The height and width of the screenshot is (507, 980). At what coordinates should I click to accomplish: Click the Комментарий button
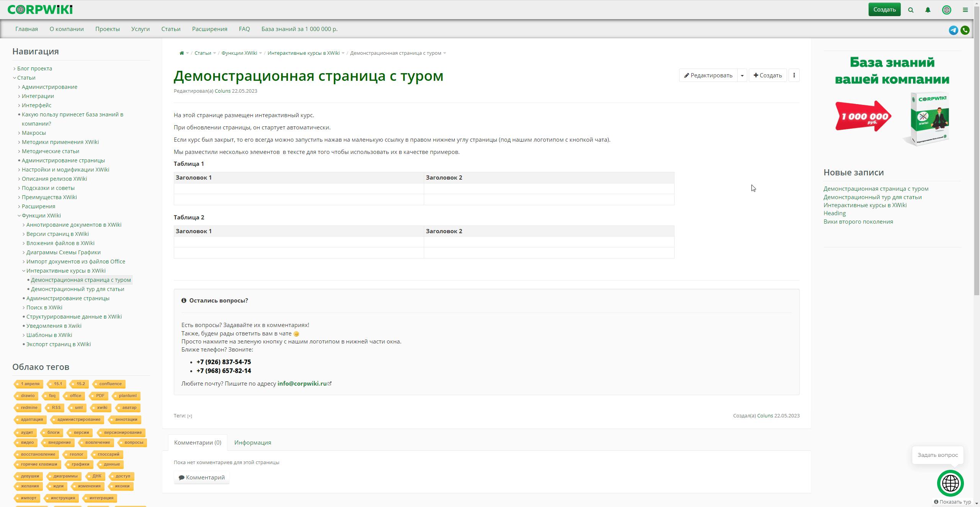(202, 478)
